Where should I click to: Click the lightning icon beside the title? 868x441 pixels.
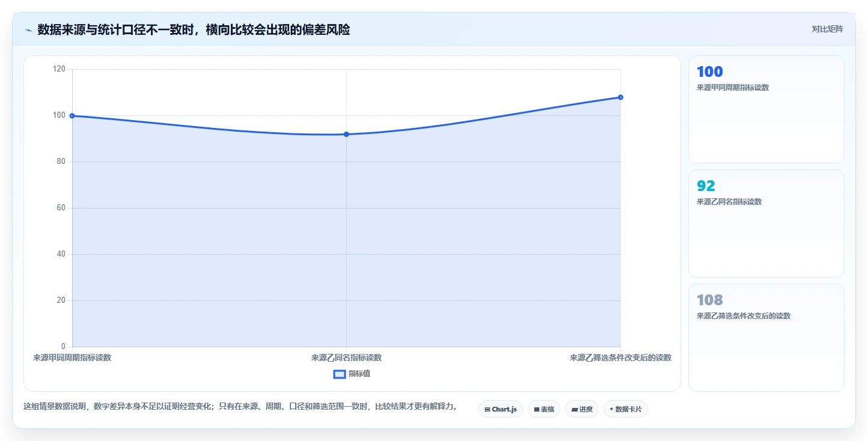click(x=28, y=30)
